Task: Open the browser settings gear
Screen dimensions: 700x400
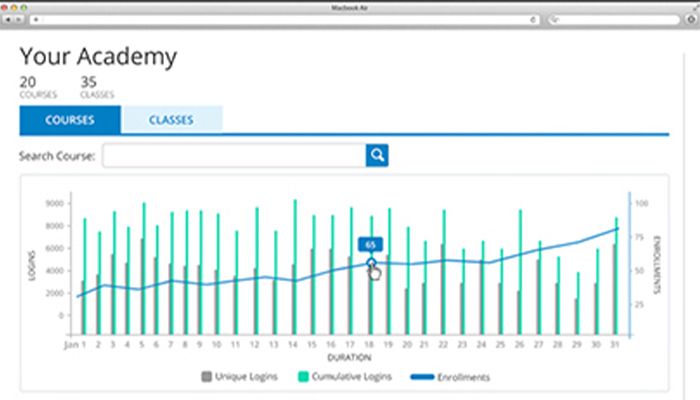Action: pos(691,19)
